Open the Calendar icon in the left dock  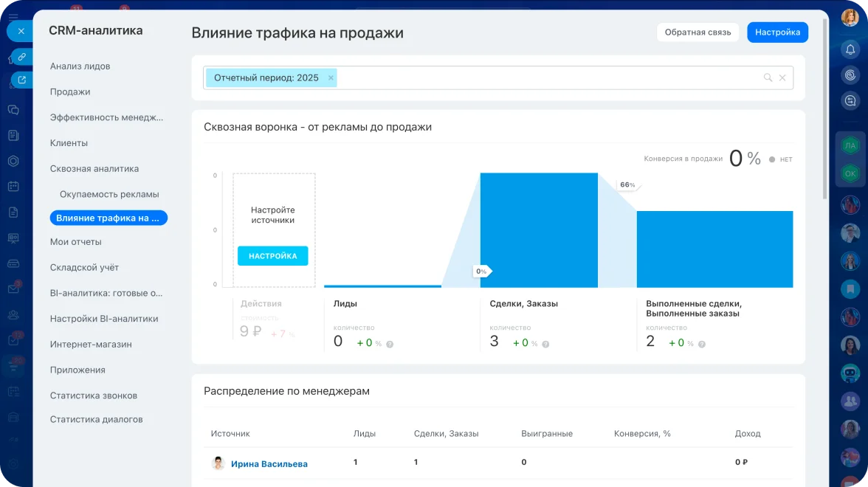point(14,186)
